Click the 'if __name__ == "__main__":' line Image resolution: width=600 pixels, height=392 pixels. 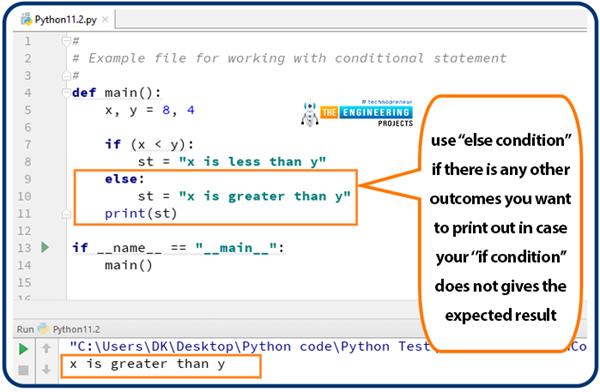click(178, 248)
